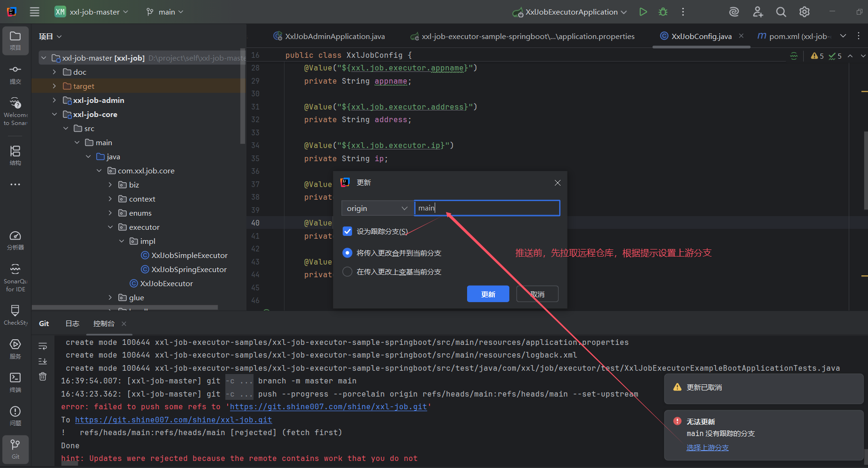
Task: Open the Commit tool window in sidebar
Action: click(x=15, y=74)
